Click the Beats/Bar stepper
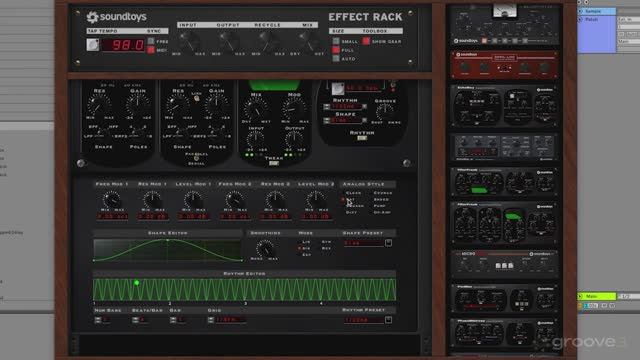The height and width of the screenshot is (360, 640). click(135, 320)
